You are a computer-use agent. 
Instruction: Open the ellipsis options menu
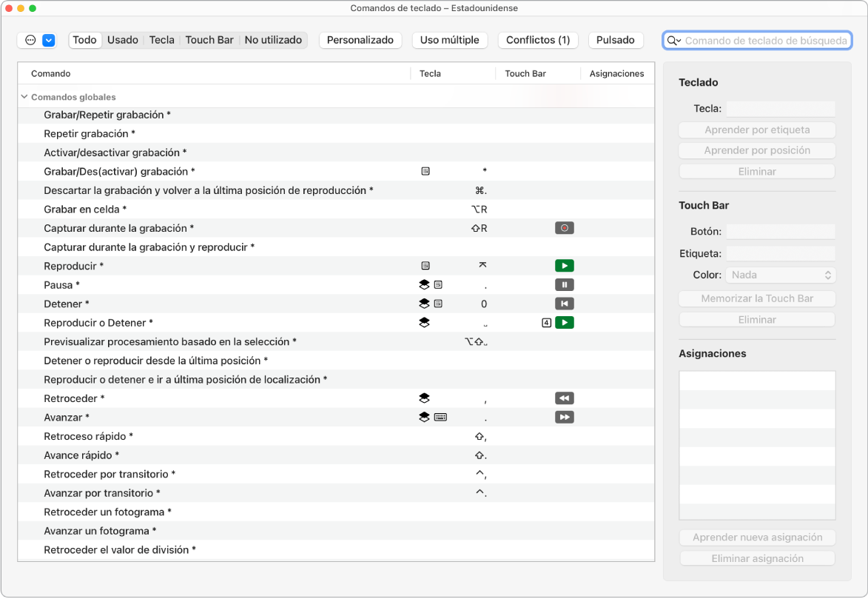coord(30,40)
